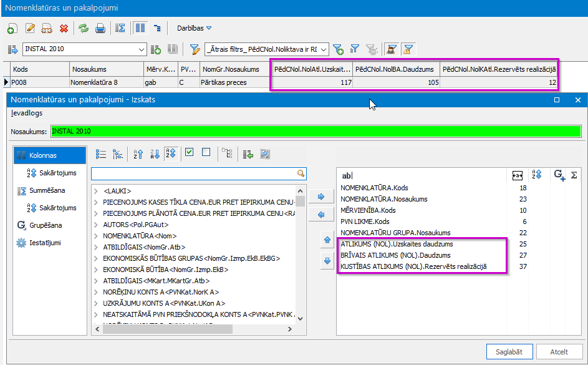This screenshot has height=365, width=588.
Task: Click the sort A to Z ascending icon
Action: [138, 154]
